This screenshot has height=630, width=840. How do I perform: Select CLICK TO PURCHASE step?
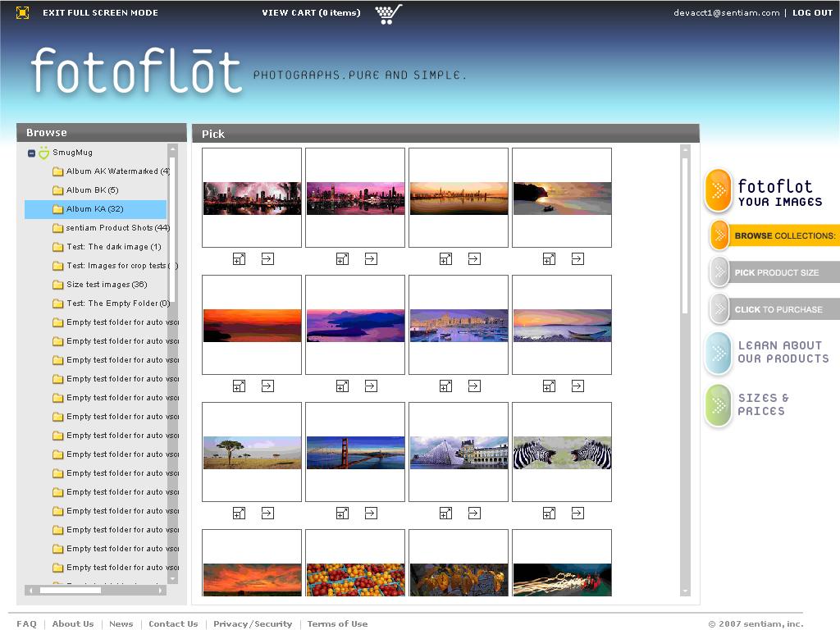(773, 309)
